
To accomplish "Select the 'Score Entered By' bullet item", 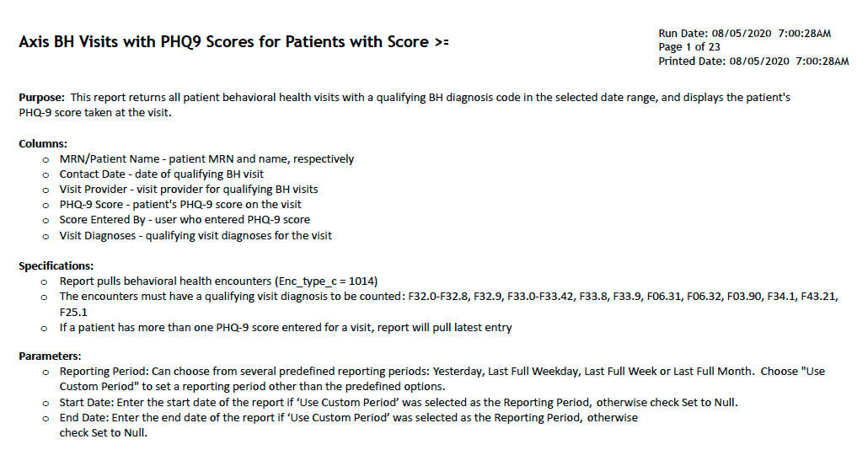I will coord(185,220).
